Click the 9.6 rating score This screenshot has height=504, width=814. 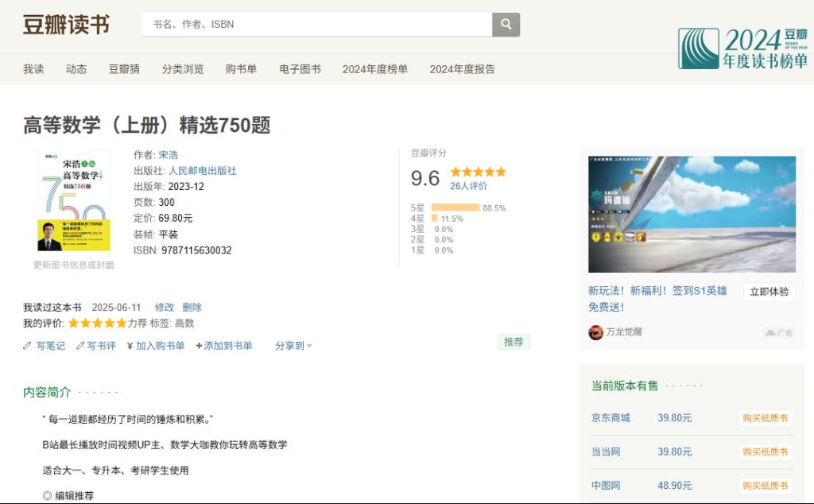coord(424,178)
